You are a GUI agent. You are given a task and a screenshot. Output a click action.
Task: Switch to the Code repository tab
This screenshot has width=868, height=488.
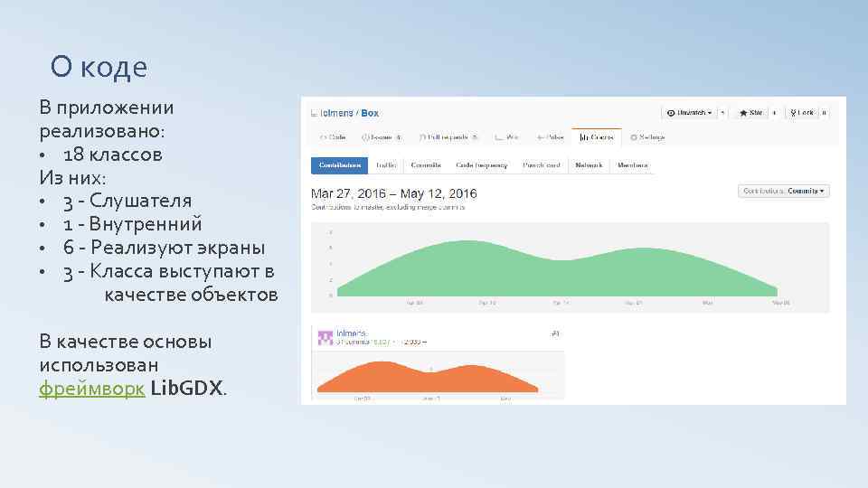(333, 137)
